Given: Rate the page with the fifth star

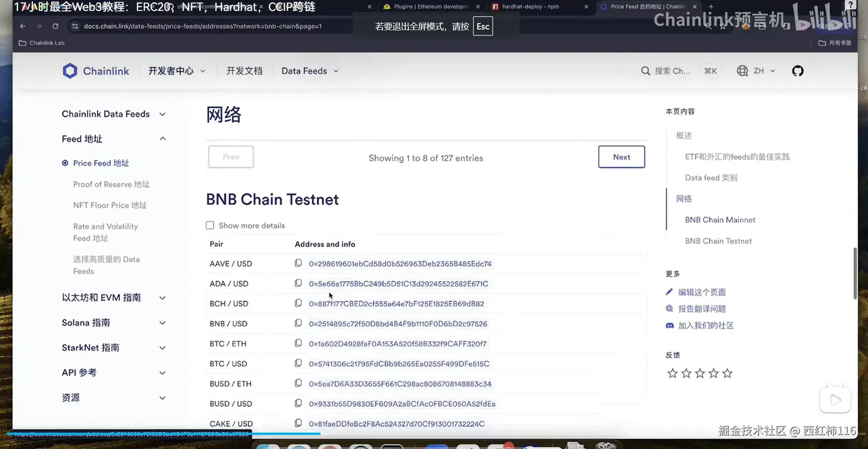Looking at the screenshot, I should click(x=727, y=373).
